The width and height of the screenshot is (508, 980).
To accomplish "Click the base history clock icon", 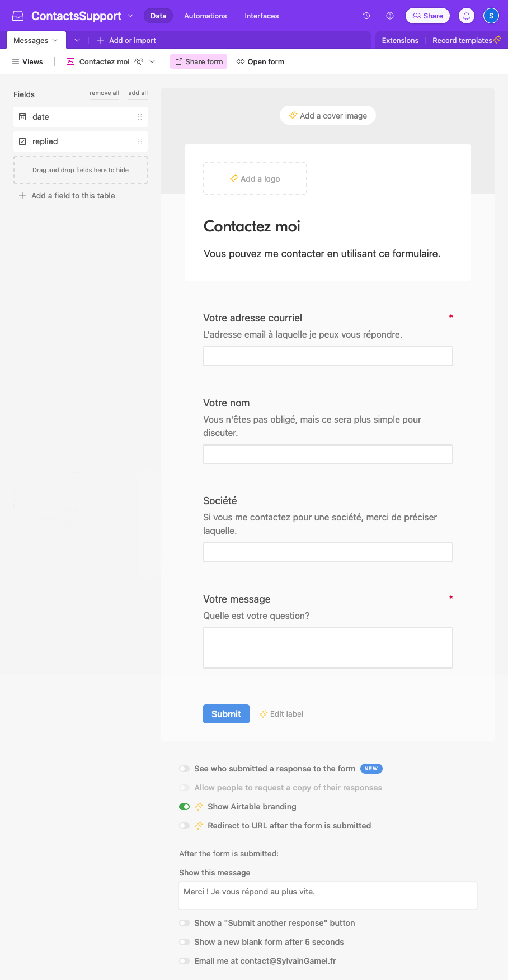I will 366,16.
